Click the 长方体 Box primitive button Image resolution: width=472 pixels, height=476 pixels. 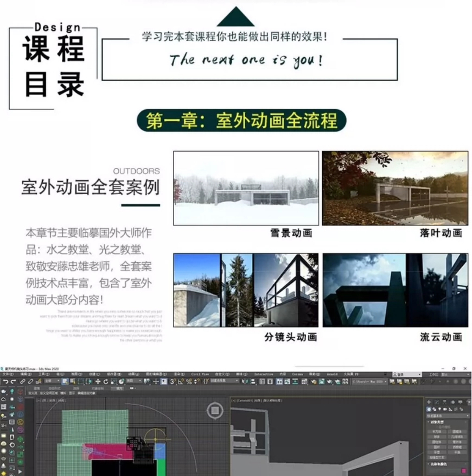pyautogui.click(x=437, y=432)
